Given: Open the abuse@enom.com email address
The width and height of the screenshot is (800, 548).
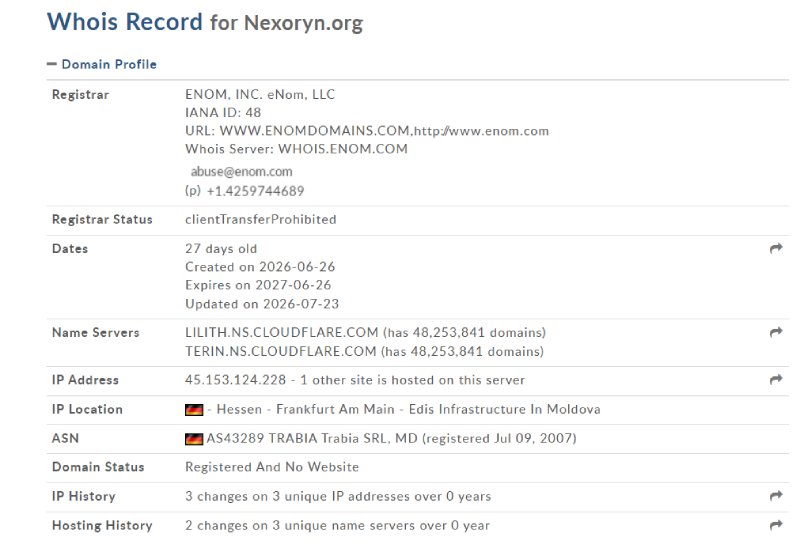Looking at the screenshot, I should (x=241, y=171).
